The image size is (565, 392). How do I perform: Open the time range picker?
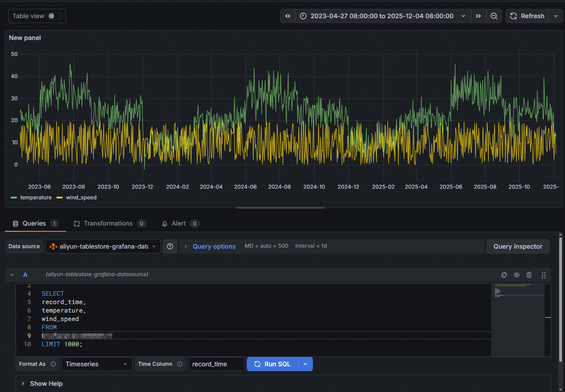tap(383, 16)
